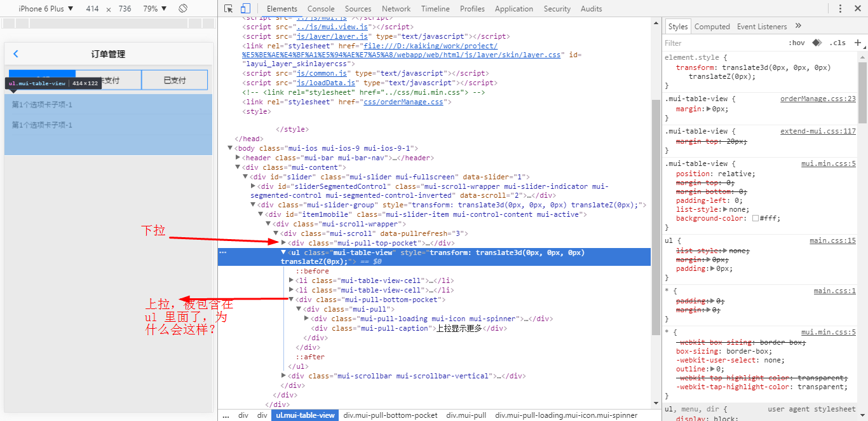Click the new style rule plus icon
The width and height of the screenshot is (868, 421).
(x=858, y=43)
